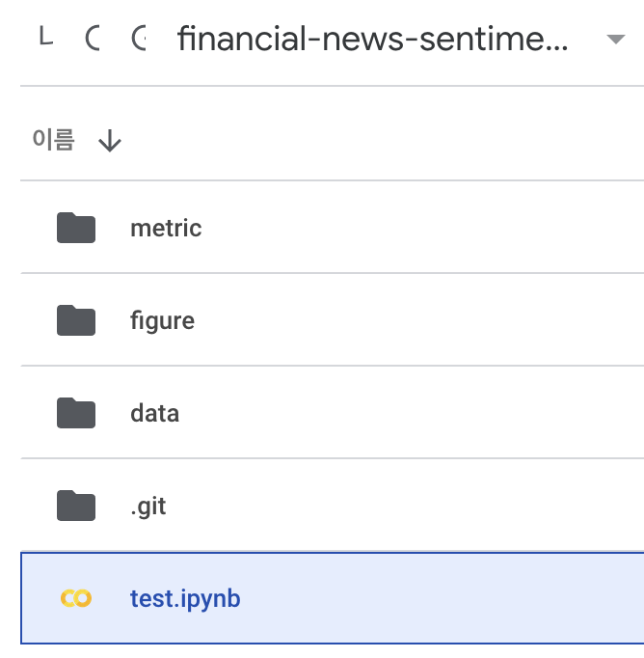Select the test.ipynb file name
Screen dimensions: 644x658
click(x=185, y=599)
